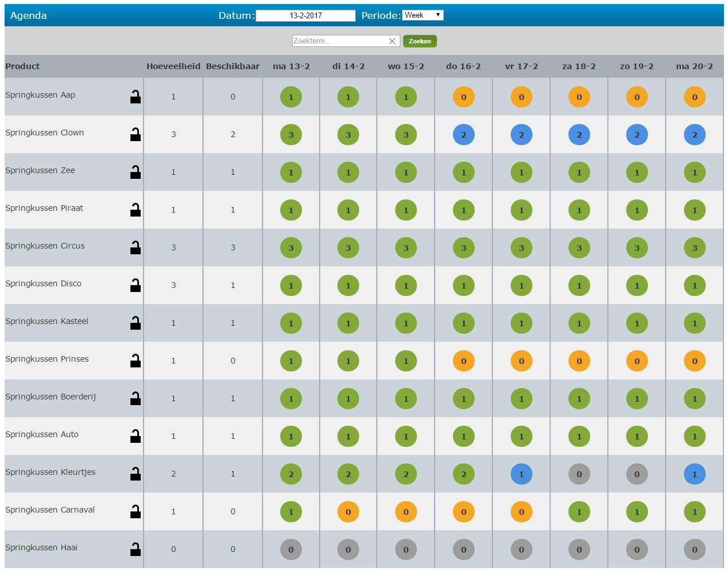Unlock Springkussen Clown via its padlock icon
728x572 pixels.
tap(135, 134)
